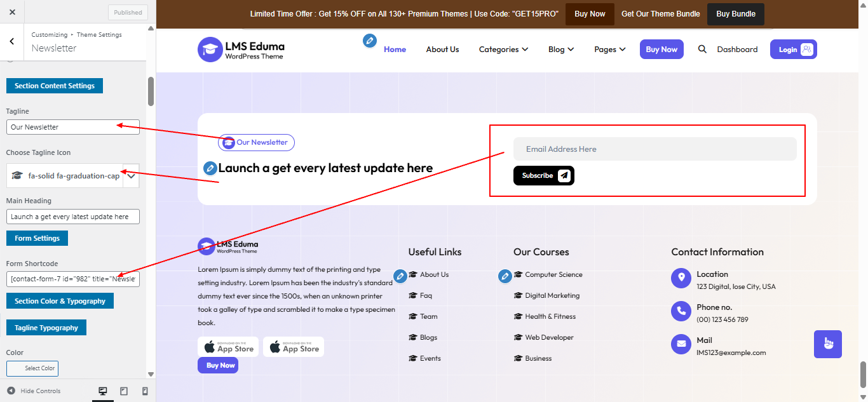Click the location pin icon under Contact Information
Viewport: 868px width, 402px height.
tap(681, 278)
